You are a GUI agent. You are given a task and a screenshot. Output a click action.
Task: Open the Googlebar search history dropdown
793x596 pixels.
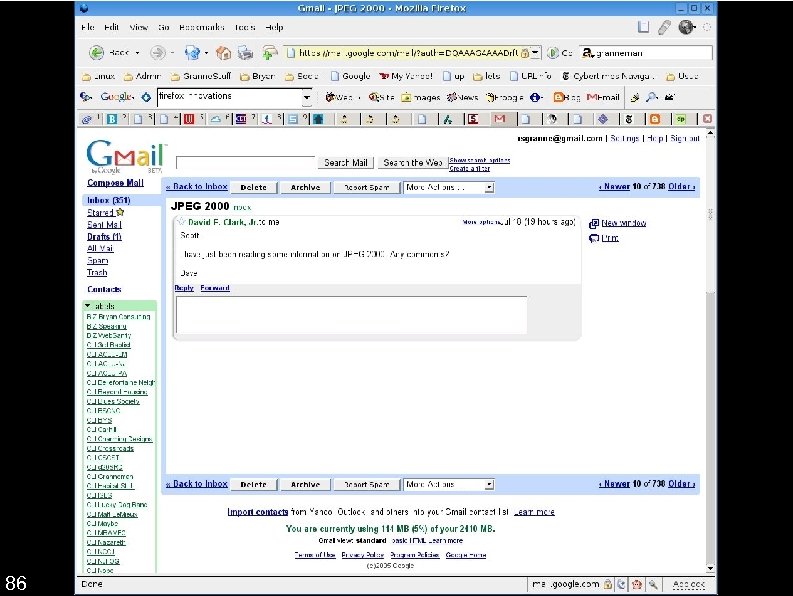(x=306, y=97)
